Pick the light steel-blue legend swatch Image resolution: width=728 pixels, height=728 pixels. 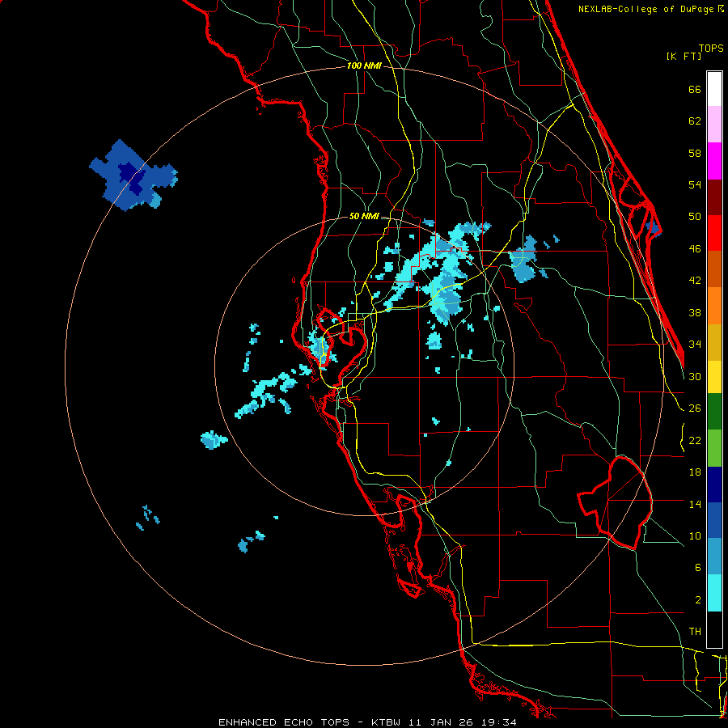[x=714, y=557]
